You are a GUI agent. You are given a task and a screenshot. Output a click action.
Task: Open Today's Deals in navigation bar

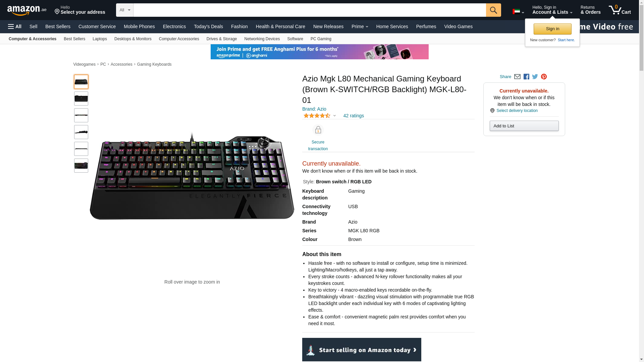pyautogui.click(x=208, y=26)
